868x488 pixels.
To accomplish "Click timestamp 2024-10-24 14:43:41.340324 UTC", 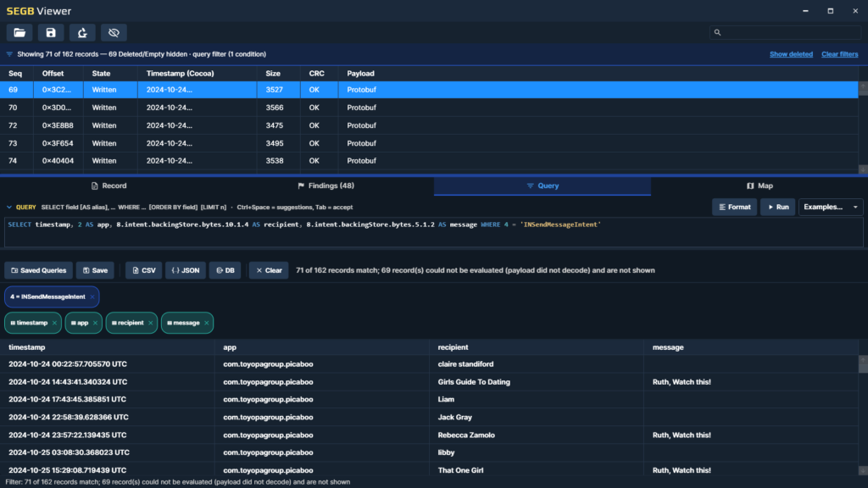I will 68,382.
